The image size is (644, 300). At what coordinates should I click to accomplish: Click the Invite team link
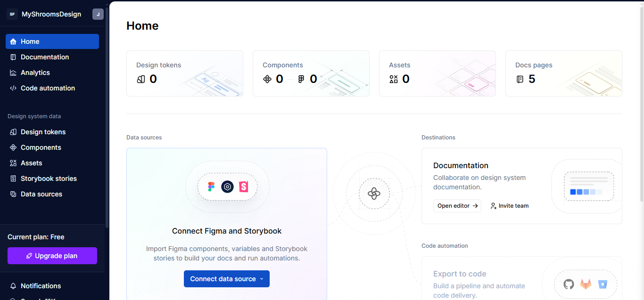coord(509,206)
